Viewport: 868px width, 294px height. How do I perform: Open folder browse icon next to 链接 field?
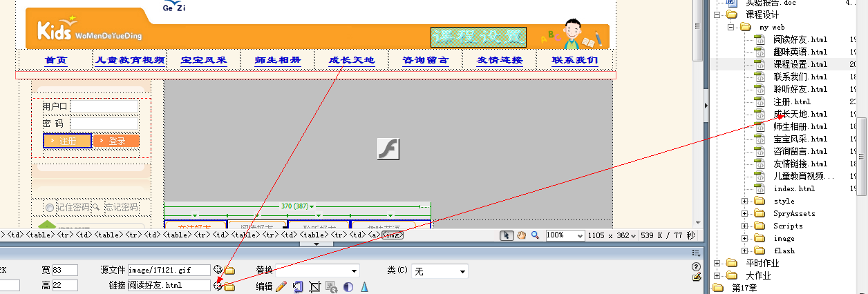click(229, 286)
